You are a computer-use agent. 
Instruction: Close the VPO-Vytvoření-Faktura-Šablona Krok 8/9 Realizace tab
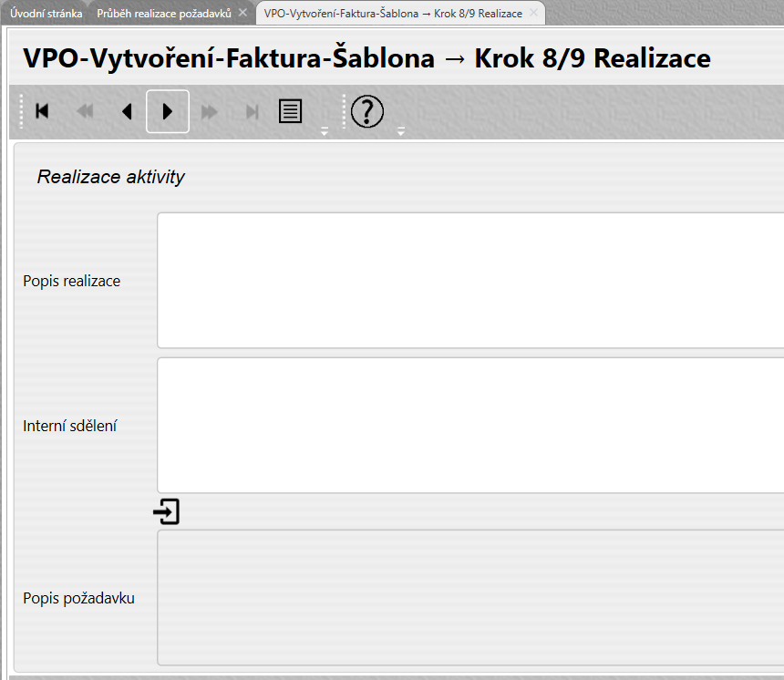534,14
